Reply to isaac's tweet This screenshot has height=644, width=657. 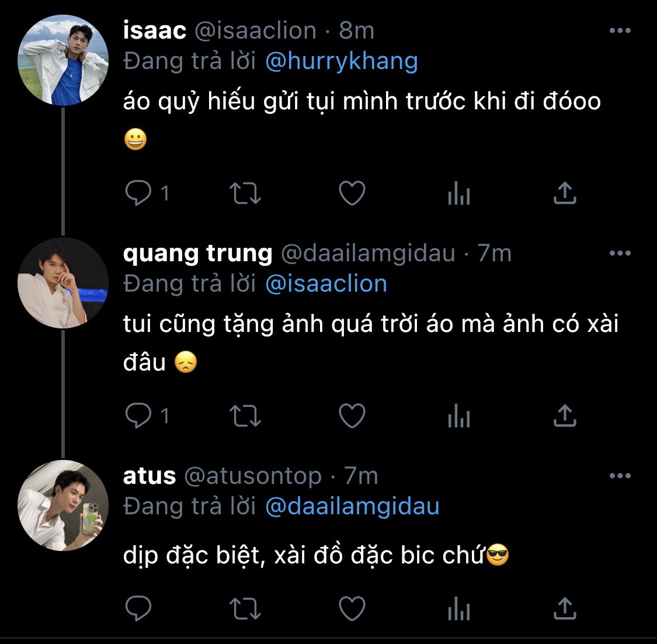click(139, 193)
